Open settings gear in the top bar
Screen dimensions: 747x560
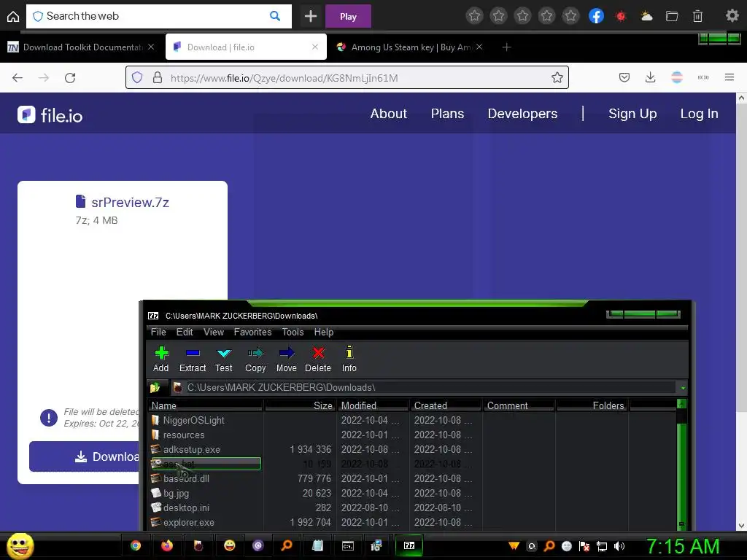coord(732,16)
